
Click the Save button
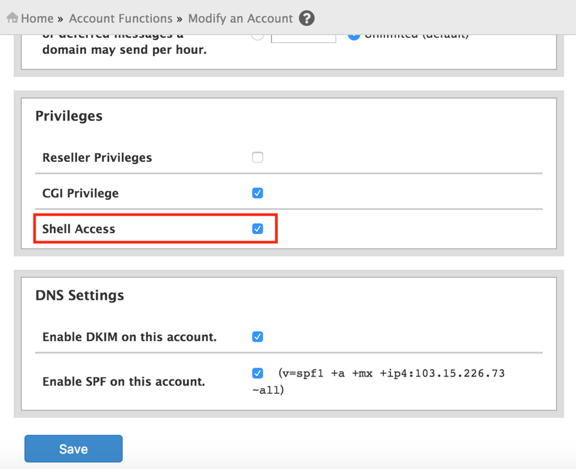click(73, 449)
